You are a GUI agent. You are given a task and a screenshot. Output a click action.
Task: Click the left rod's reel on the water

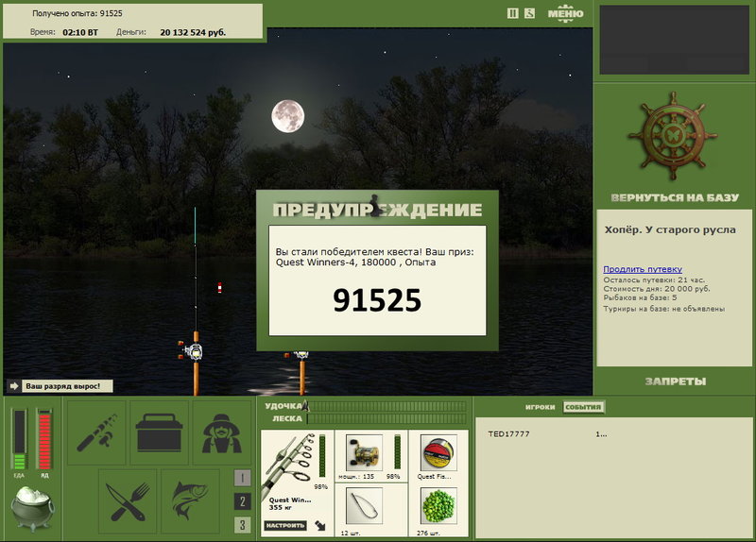click(x=193, y=350)
